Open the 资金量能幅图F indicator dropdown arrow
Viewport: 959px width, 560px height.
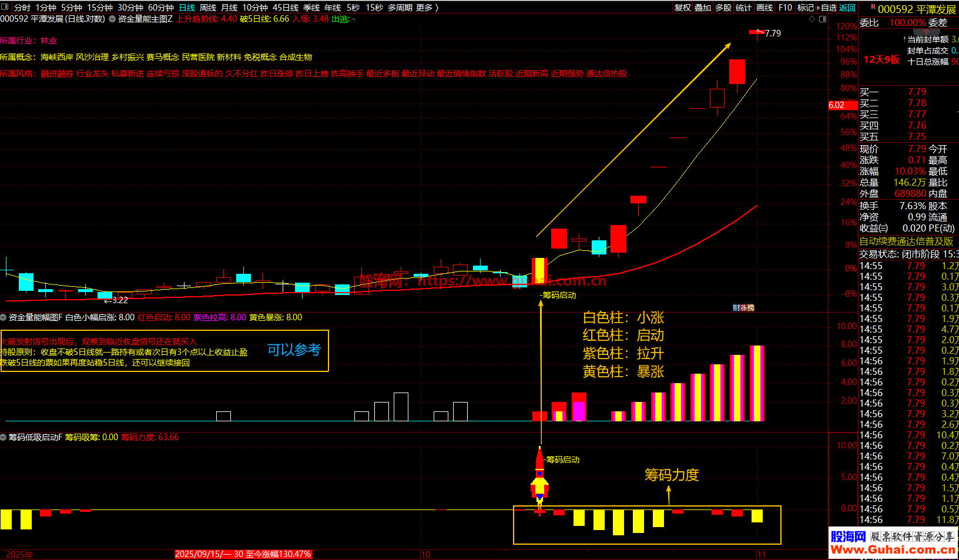pyautogui.click(x=4, y=317)
